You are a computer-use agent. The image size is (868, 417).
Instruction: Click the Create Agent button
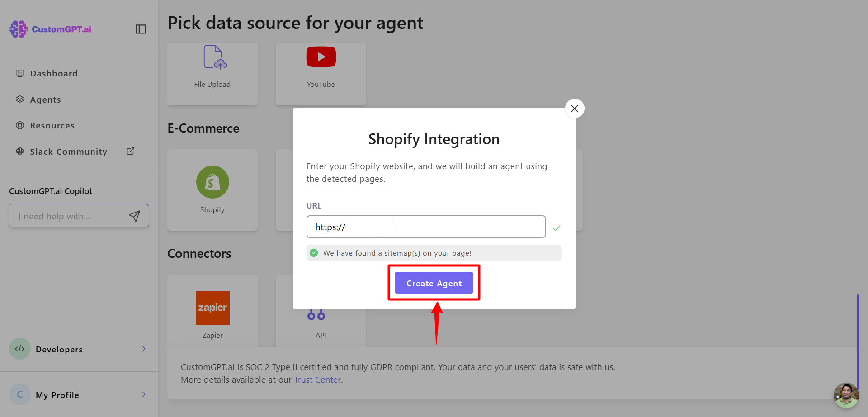point(434,283)
